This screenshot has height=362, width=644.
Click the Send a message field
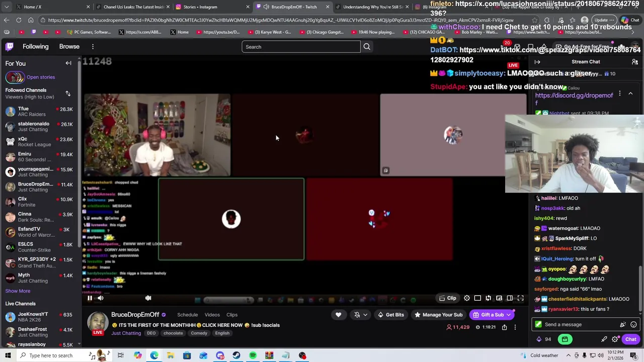[x=579, y=324]
